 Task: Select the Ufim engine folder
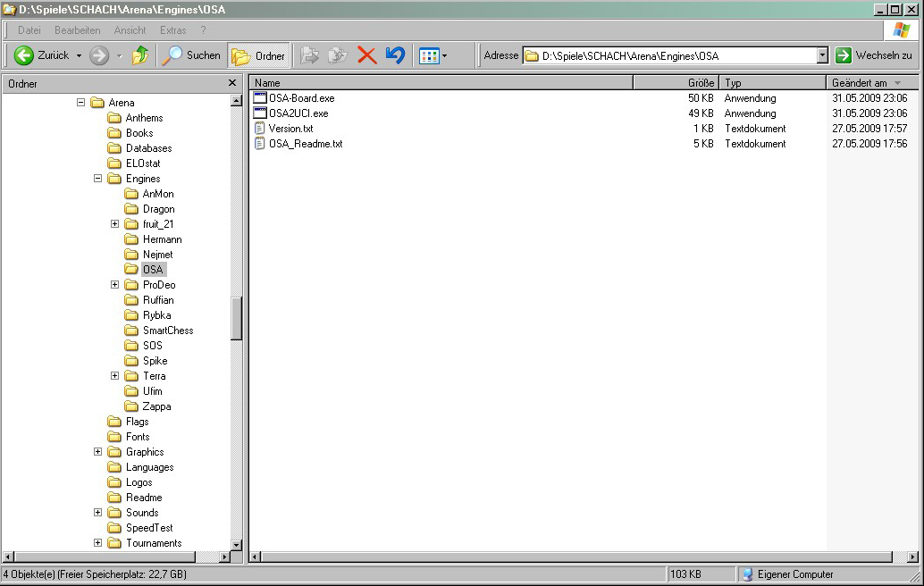click(152, 391)
